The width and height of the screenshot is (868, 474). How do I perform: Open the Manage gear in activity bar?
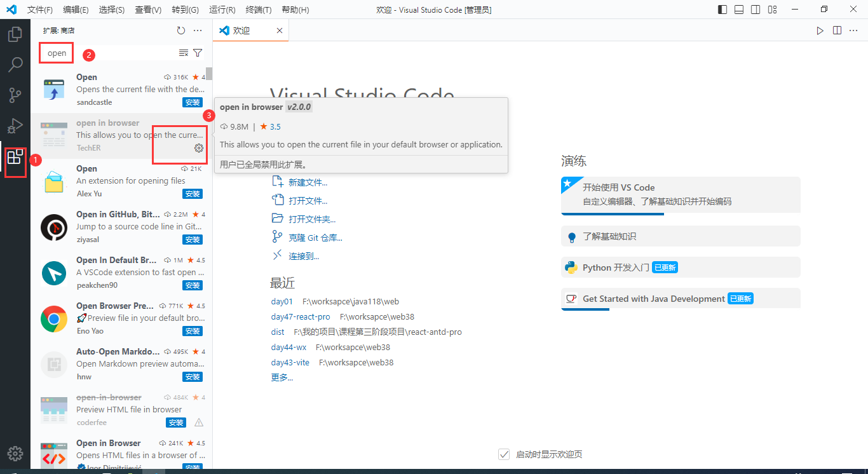[x=15, y=453]
